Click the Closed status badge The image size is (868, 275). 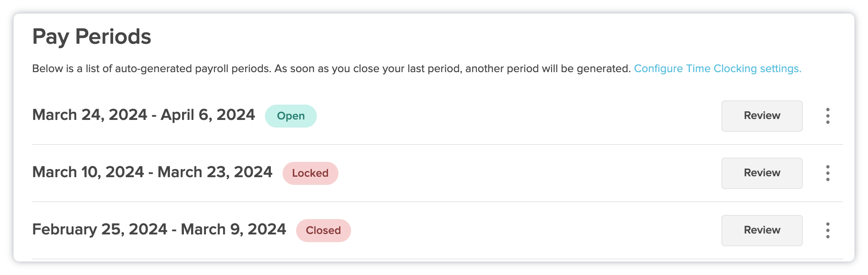[323, 230]
